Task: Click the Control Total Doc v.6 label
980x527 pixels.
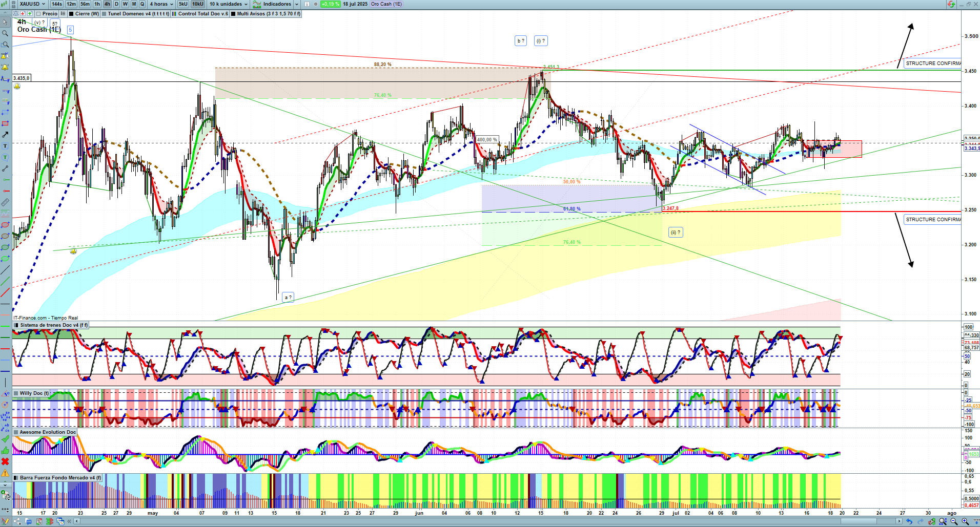Action: tap(202, 14)
